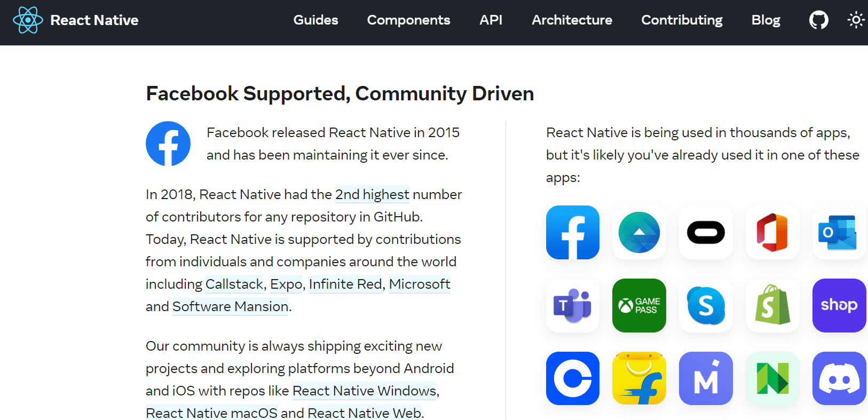Open the purple Shop app icon
This screenshot has height=420, width=868.
tap(839, 305)
